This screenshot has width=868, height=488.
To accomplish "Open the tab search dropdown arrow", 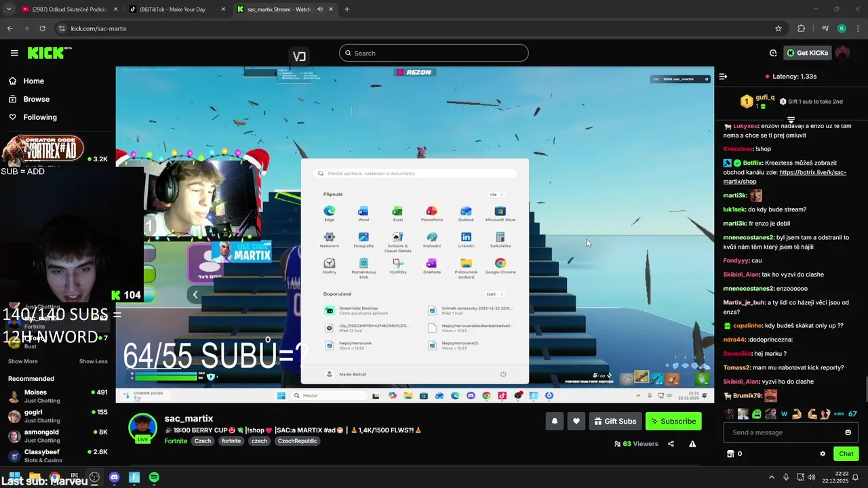I will tap(8, 9).
